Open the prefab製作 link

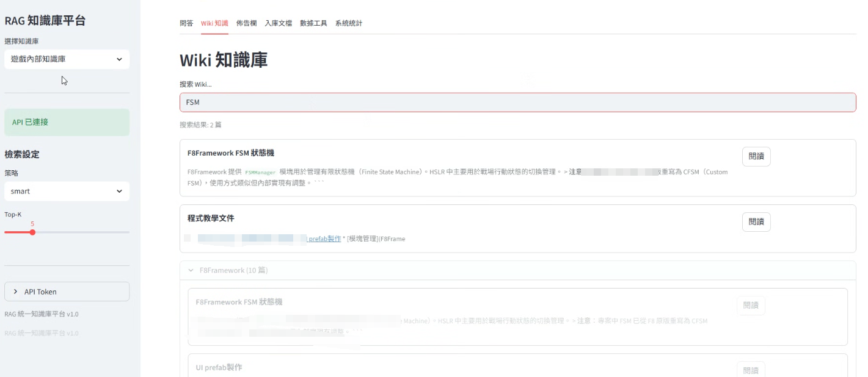click(323, 239)
